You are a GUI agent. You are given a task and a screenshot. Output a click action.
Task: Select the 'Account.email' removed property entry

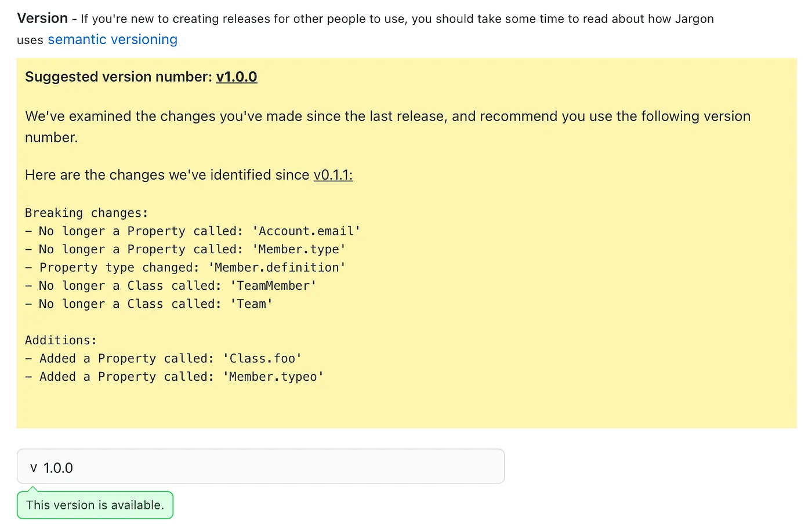[193, 231]
